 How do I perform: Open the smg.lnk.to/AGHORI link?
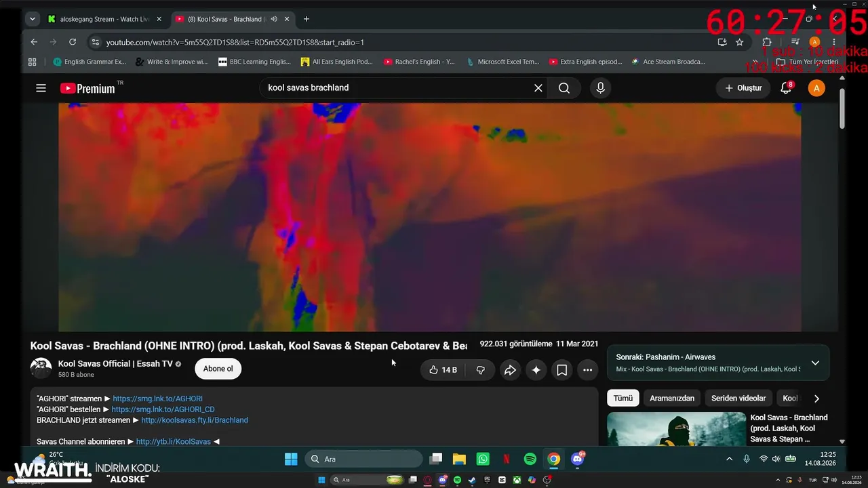coord(157,399)
